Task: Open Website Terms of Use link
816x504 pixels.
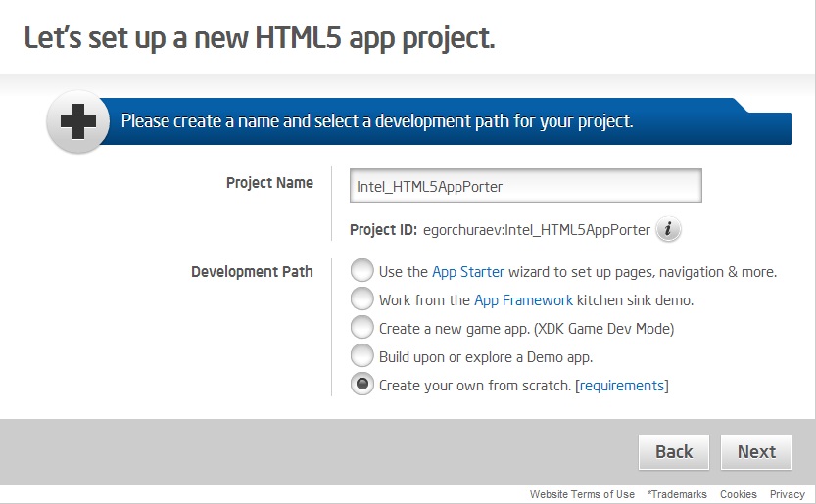Action: click(x=582, y=494)
